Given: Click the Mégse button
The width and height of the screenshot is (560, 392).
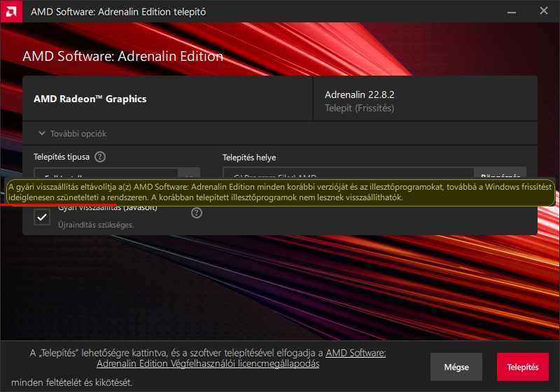Looking at the screenshot, I should coord(456,367).
